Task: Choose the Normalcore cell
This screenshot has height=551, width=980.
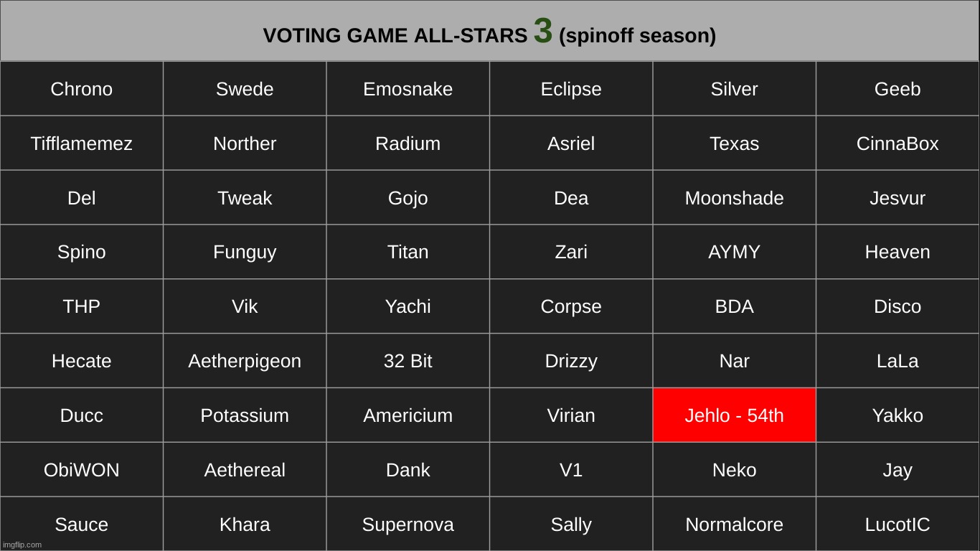Action: coord(734,524)
